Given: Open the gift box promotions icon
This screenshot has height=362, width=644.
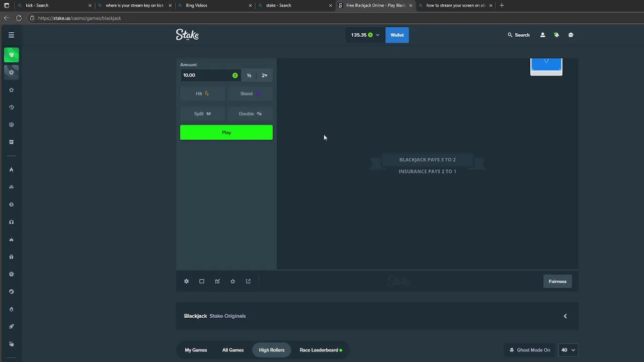Looking at the screenshot, I should [x=11, y=257].
